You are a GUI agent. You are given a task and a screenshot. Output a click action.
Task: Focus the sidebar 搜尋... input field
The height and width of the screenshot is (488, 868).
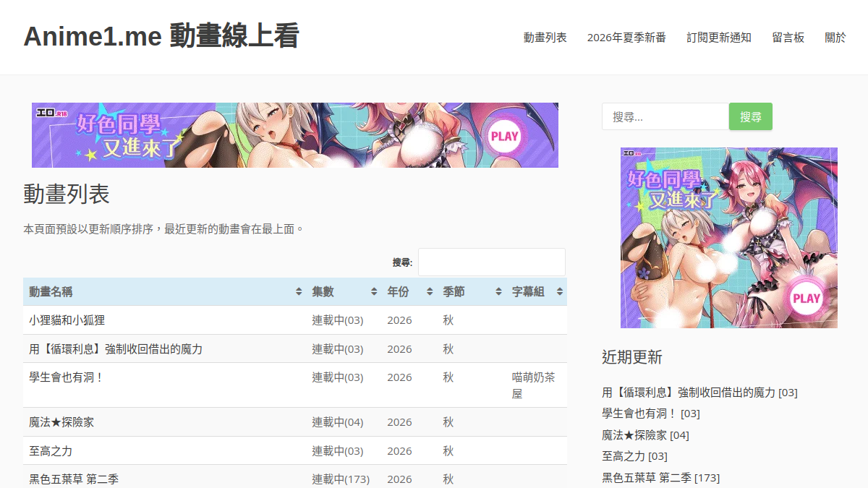tap(665, 116)
